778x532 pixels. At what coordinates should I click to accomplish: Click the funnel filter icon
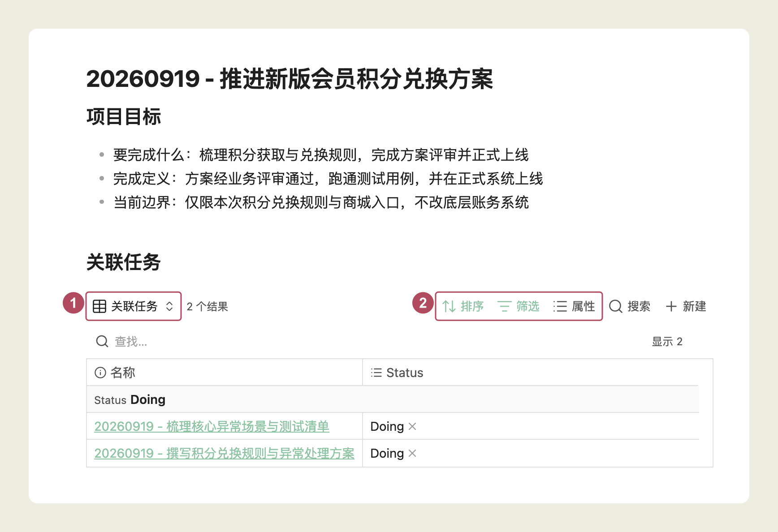point(504,306)
